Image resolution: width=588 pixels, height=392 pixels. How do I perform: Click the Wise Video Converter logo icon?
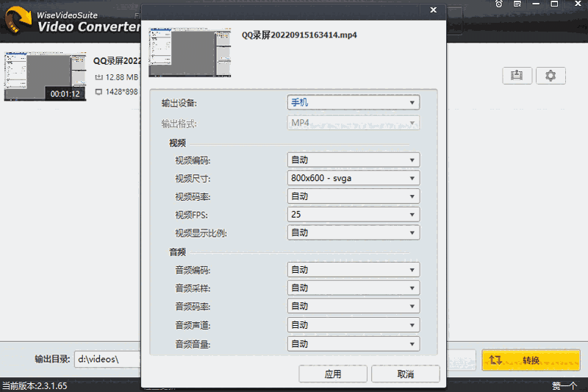18,20
